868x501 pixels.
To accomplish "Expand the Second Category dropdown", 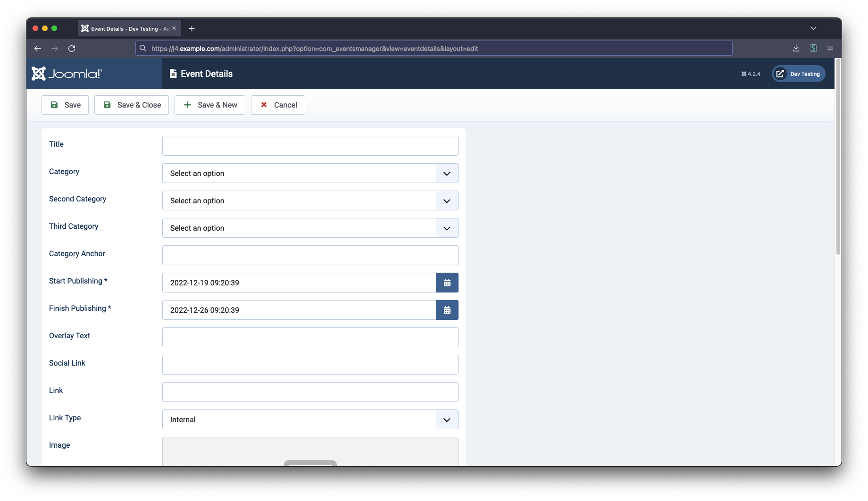I will pos(310,200).
